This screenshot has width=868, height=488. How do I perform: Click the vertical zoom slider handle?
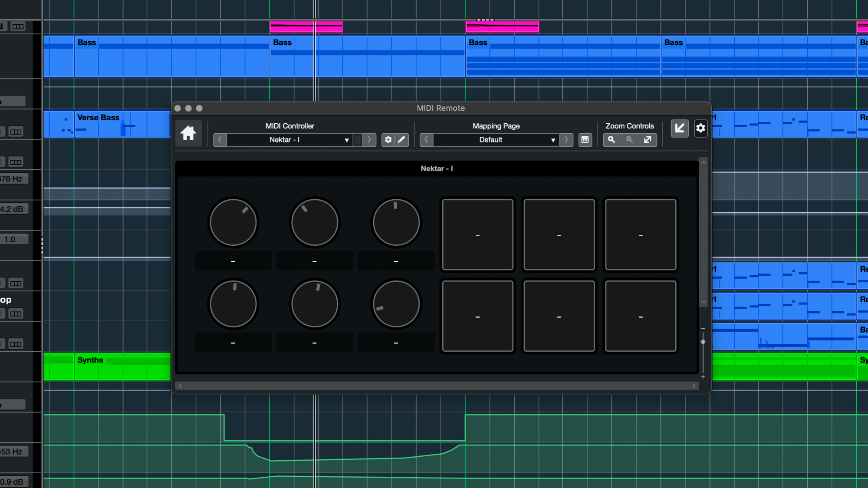703,342
